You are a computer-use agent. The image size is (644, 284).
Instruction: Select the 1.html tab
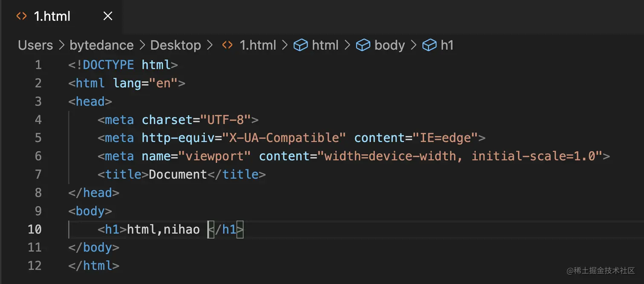coord(52,16)
